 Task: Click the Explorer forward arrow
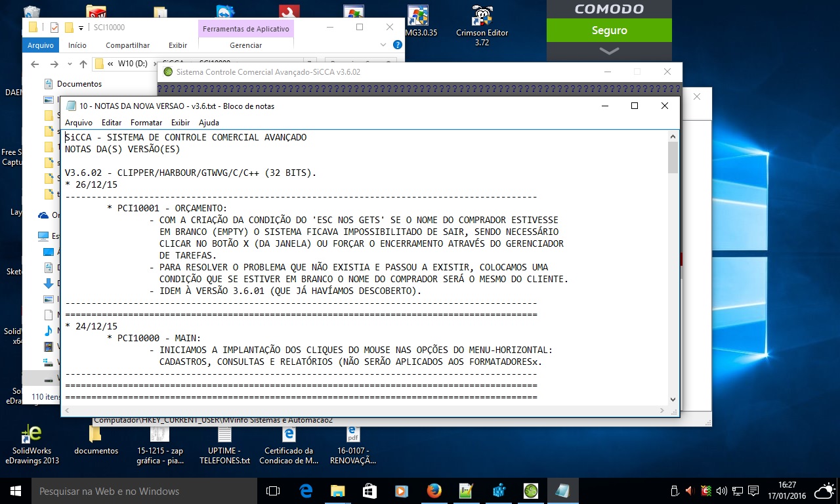(54, 64)
